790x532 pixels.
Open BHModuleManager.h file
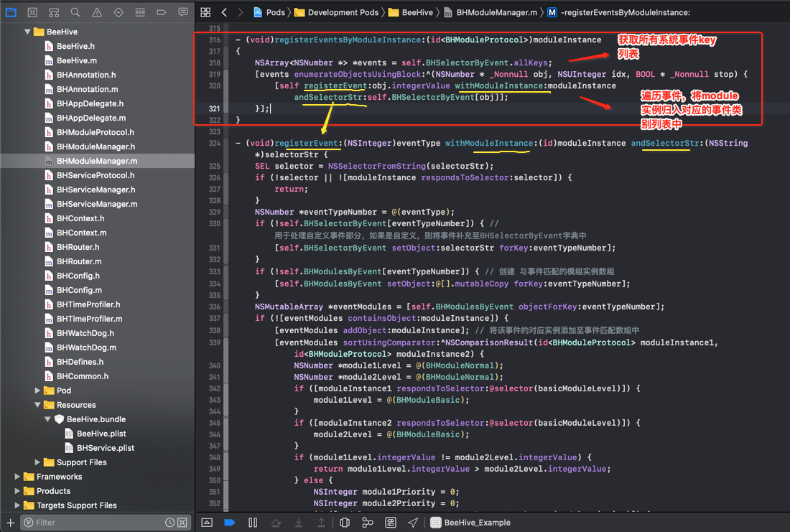[x=96, y=146]
